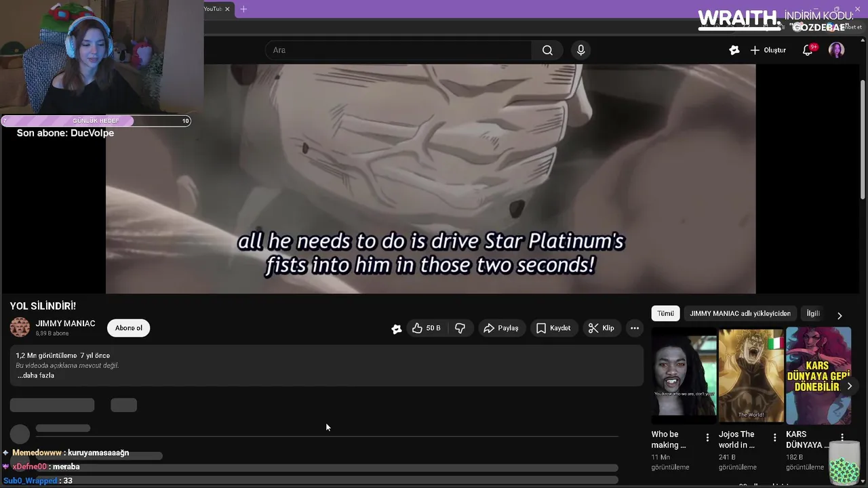Click the YOL SİLİNDİRİ! video title
The image size is (868, 488).
43,306
